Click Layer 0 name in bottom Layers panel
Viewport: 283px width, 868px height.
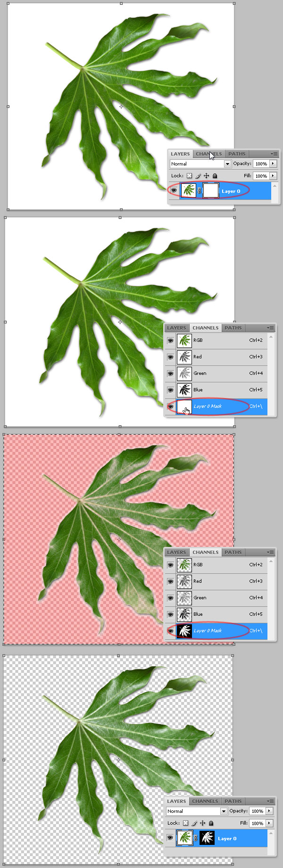click(x=227, y=838)
